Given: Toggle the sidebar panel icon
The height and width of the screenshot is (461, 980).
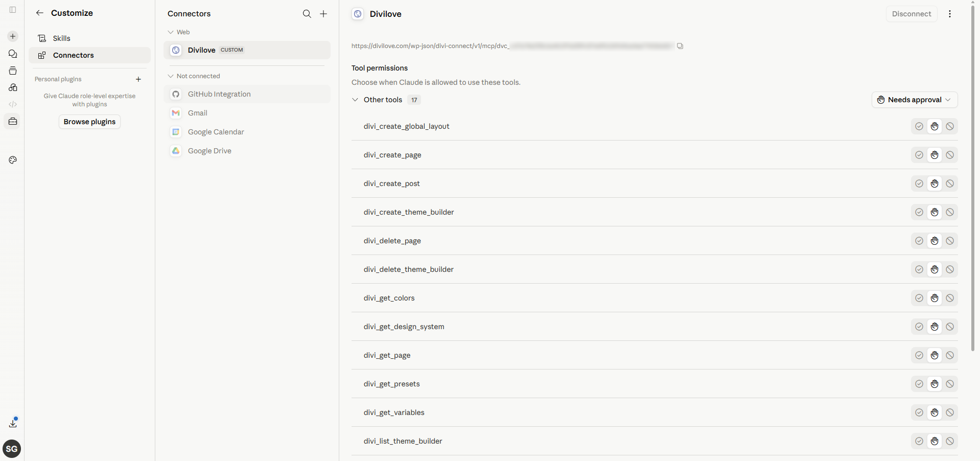Looking at the screenshot, I should coord(13,10).
